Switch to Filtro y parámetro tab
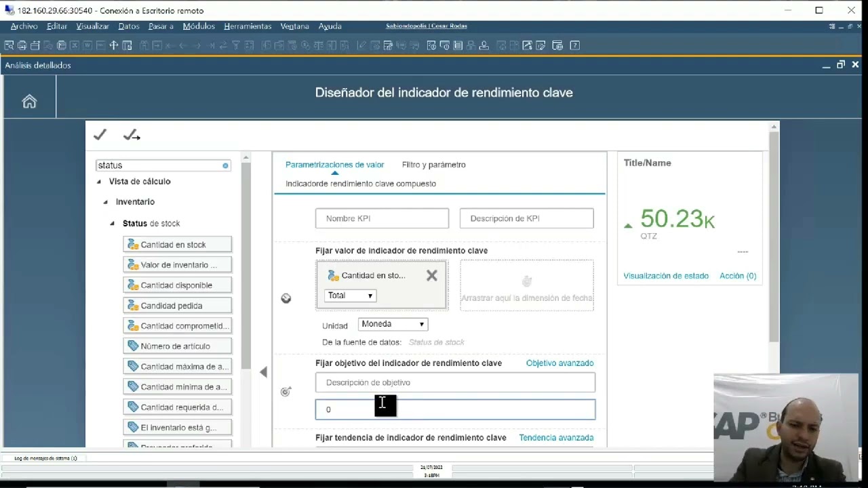 point(434,165)
